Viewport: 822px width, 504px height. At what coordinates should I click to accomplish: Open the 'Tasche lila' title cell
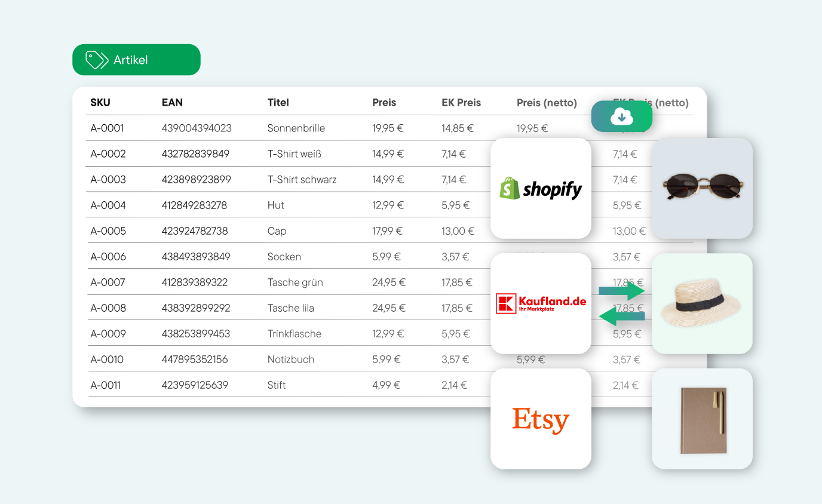291,308
